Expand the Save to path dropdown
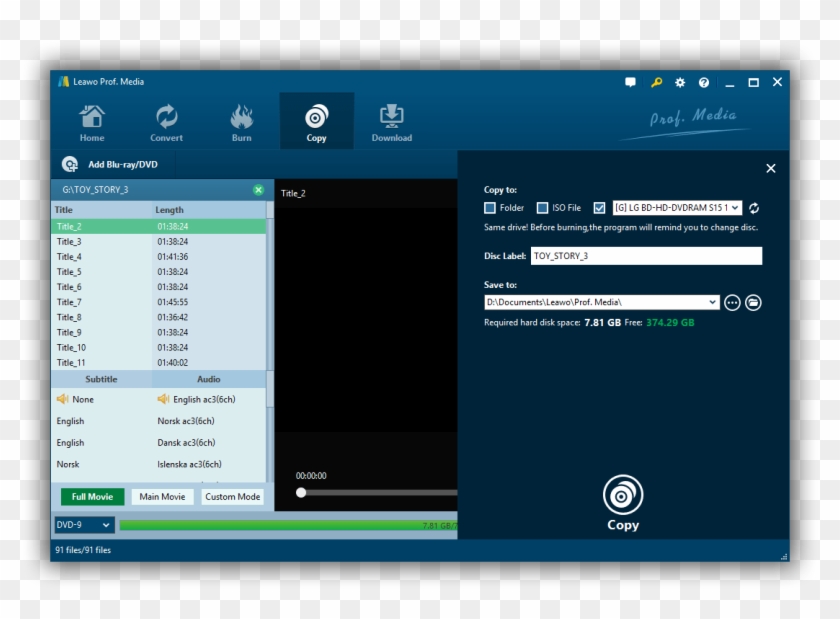Viewport: 840px width, 619px height. pyautogui.click(x=712, y=302)
